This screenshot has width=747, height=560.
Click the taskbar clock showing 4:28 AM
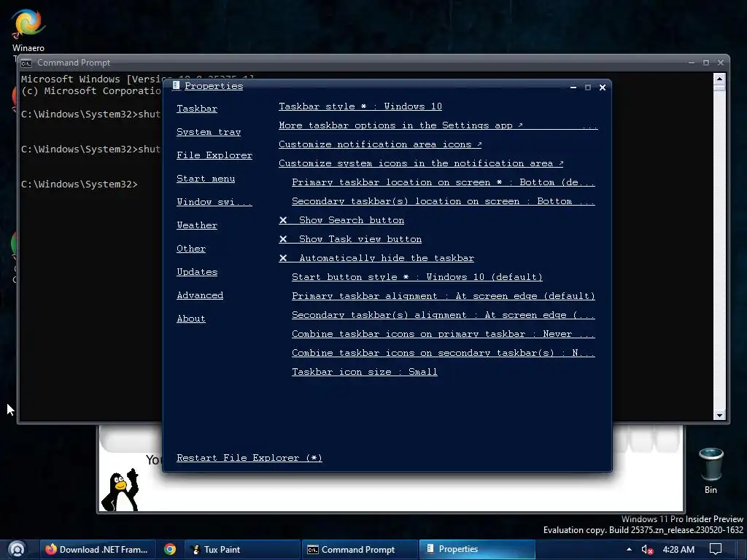point(678,550)
